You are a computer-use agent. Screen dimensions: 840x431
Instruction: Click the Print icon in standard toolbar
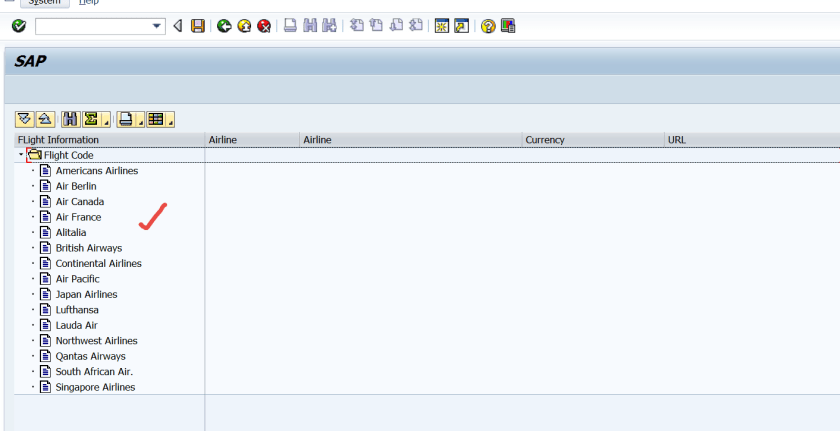290,25
